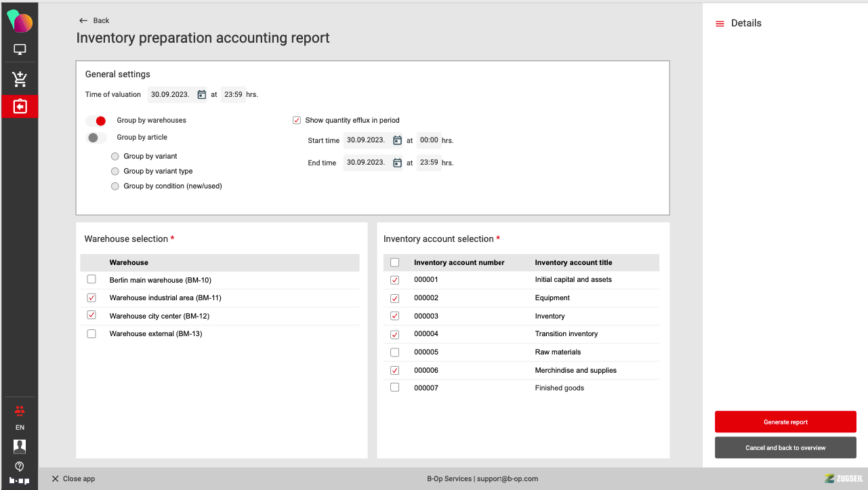
Task: Click Close app in the bottom bar
Action: 73,478
